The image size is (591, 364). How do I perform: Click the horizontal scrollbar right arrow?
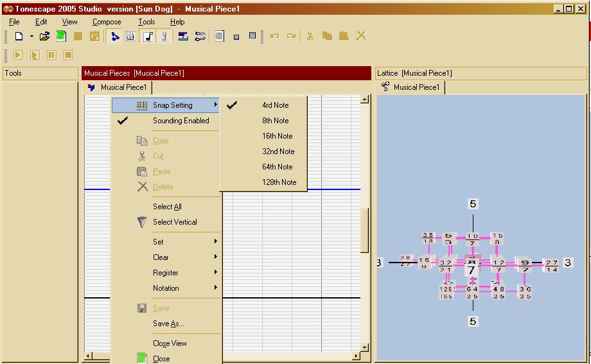click(356, 356)
